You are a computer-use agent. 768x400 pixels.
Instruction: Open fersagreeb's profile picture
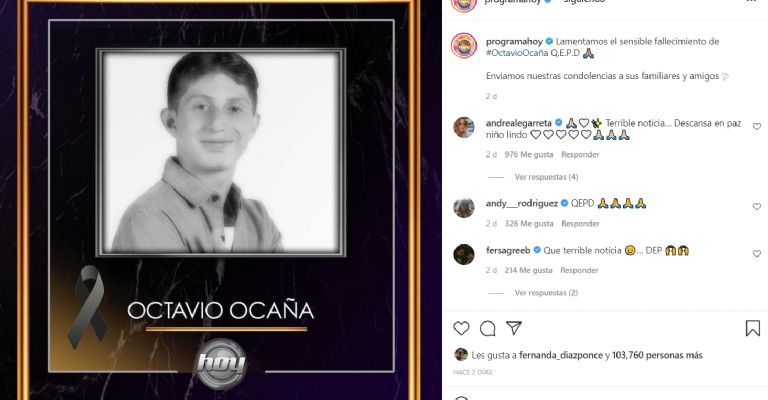(x=463, y=254)
